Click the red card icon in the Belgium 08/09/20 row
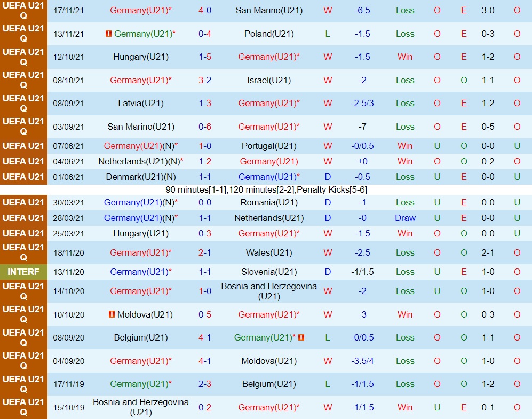The height and width of the screenshot is (419, 532). 301,337
